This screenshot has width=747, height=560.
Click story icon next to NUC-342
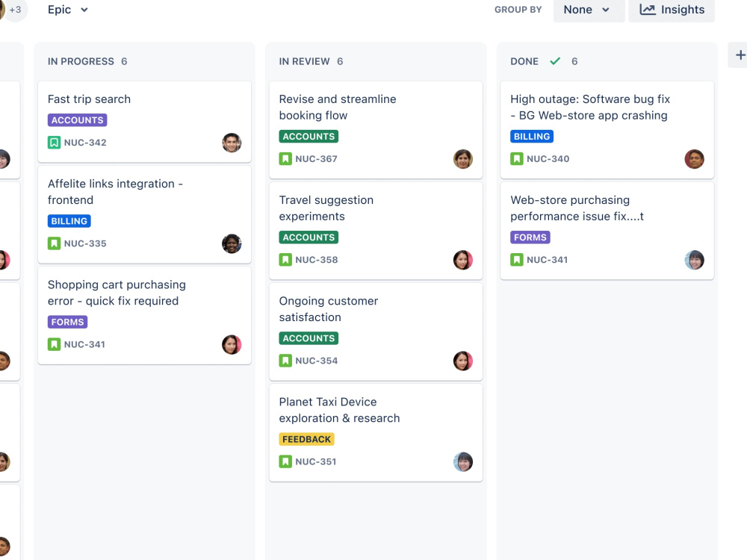point(54,143)
